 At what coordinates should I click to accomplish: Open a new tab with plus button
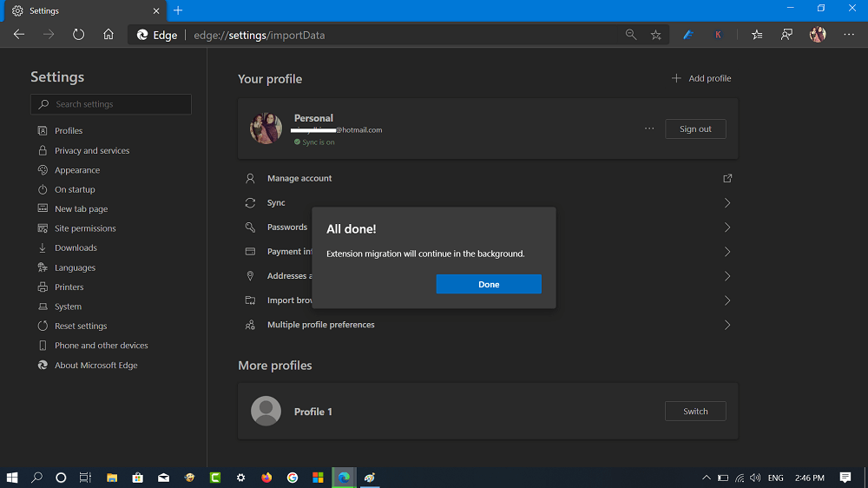[x=178, y=10]
